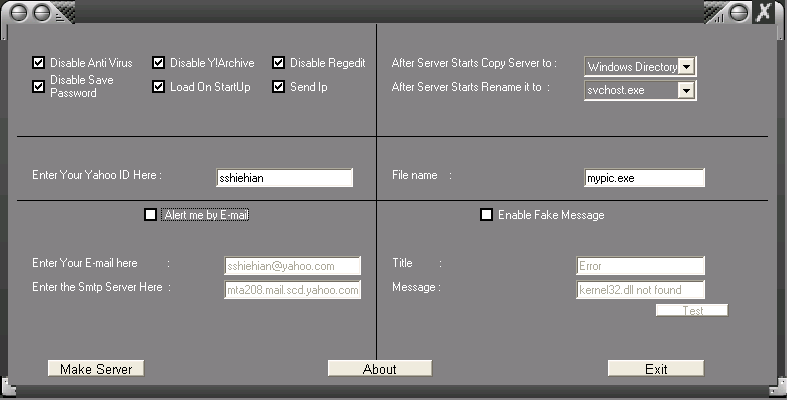The image size is (787, 400).
Task: Click the first round button in title bar
Action: (x=16, y=12)
